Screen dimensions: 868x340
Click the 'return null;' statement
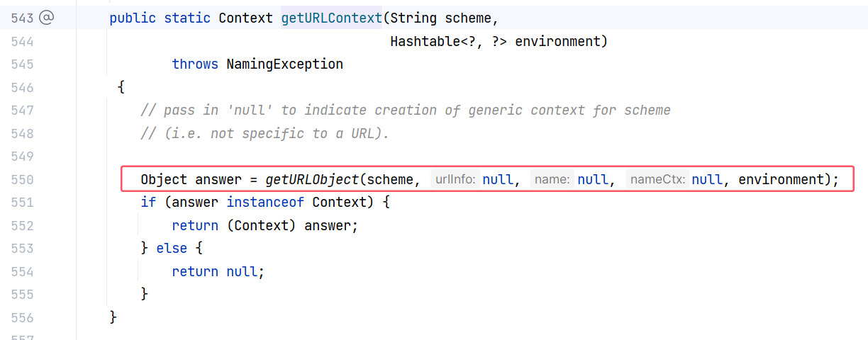pos(218,271)
